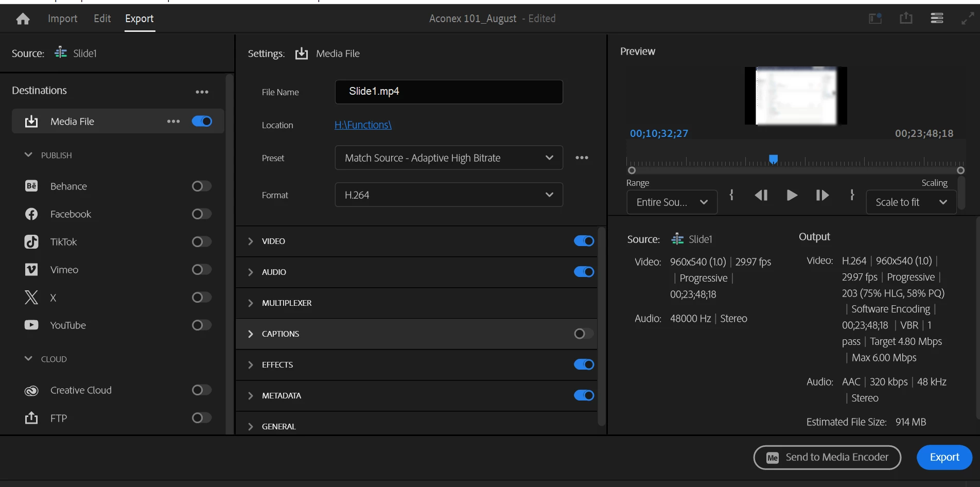Enable TikTok publishing
Screen dimensions: 980x487
(x=201, y=241)
